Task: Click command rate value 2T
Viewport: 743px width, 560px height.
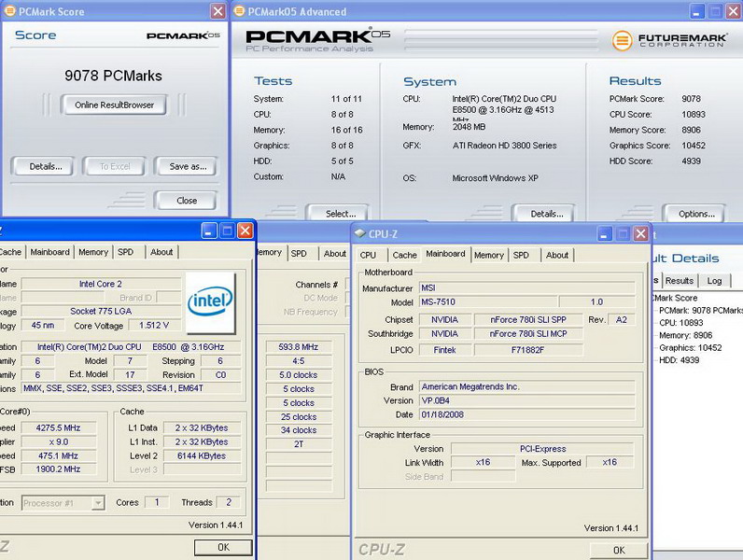Action: (x=299, y=444)
